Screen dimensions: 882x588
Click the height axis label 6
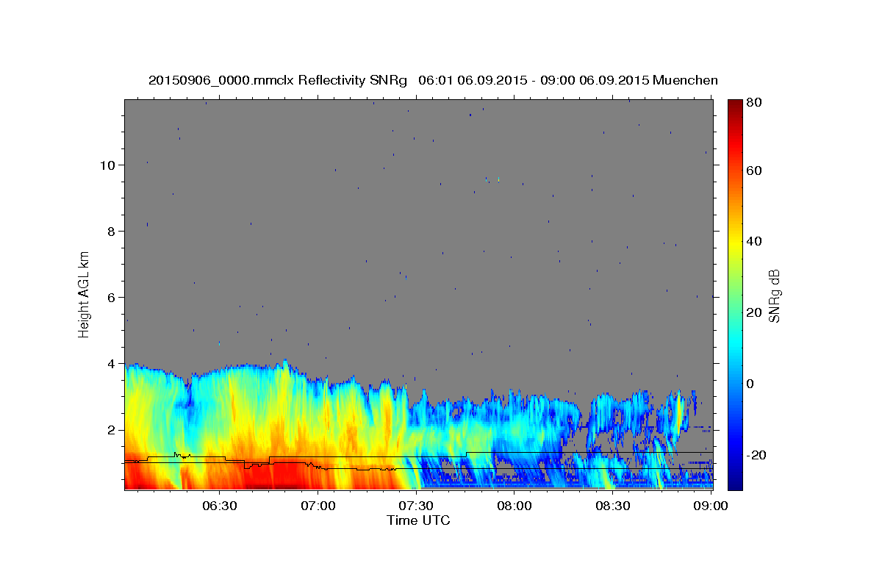[x=111, y=297]
